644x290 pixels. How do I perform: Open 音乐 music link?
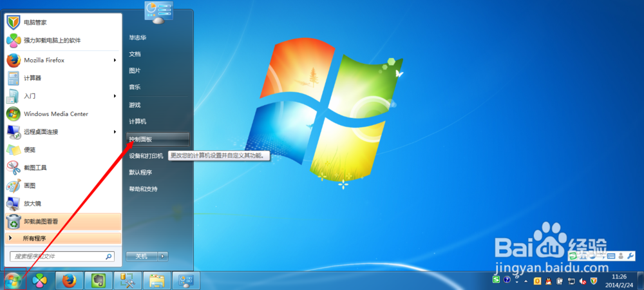[135, 87]
